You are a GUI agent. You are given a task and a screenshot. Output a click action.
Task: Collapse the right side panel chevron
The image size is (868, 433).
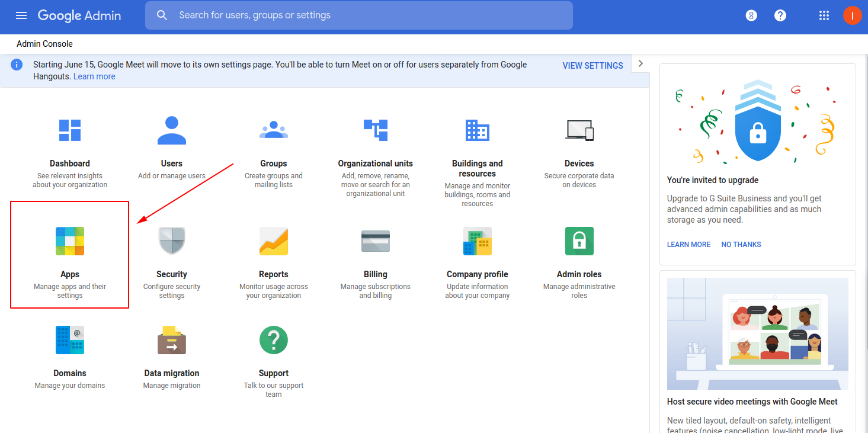[x=640, y=63]
